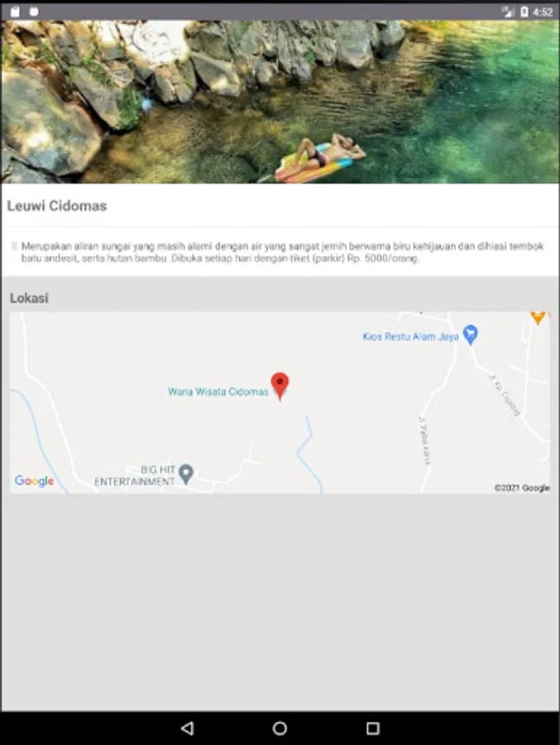Tap the Android Home circle button
Image resolution: width=560 pixels, height=745 pixels.
280,728
